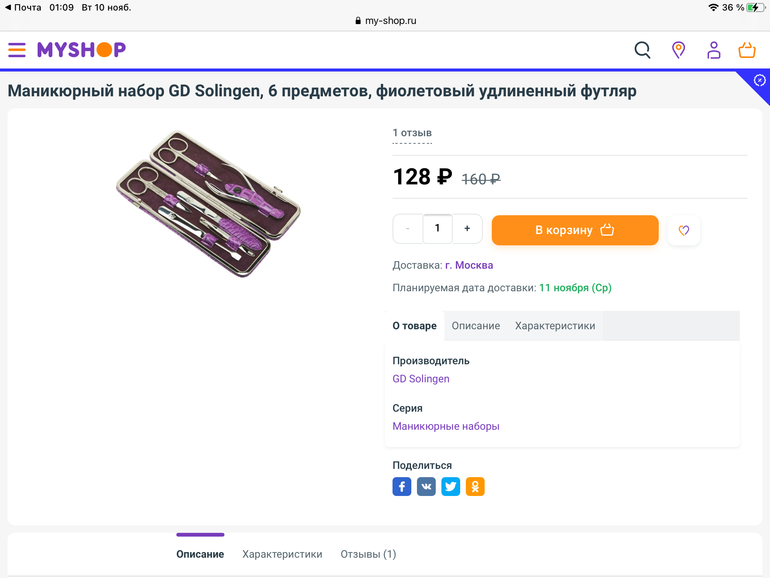
Task: Open the «GD Solingen» manufacturer link
Action: [x=421, y=379]
